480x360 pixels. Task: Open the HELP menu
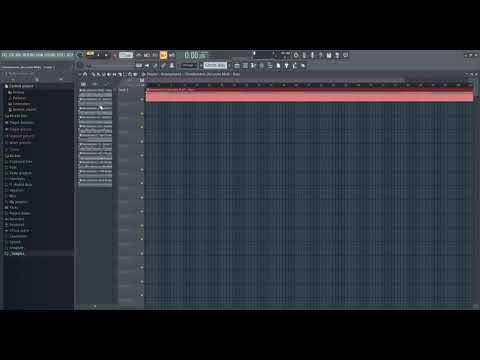point(69,55)
